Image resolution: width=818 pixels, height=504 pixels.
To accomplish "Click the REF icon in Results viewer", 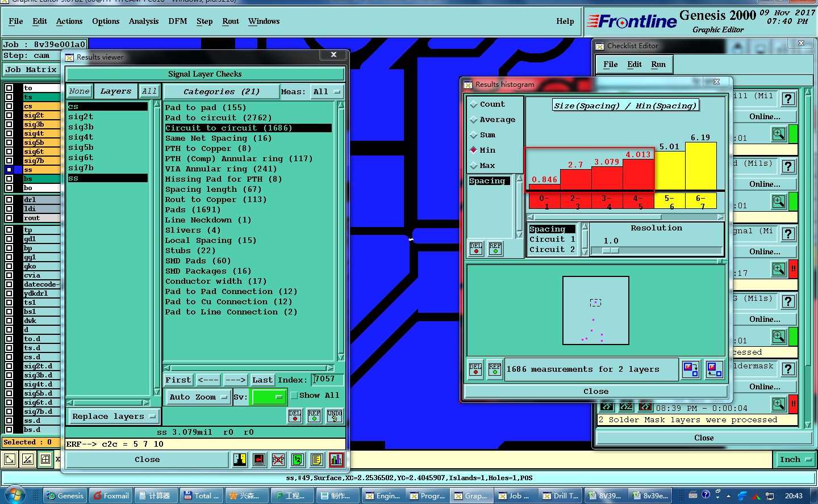I will [314, 416].
